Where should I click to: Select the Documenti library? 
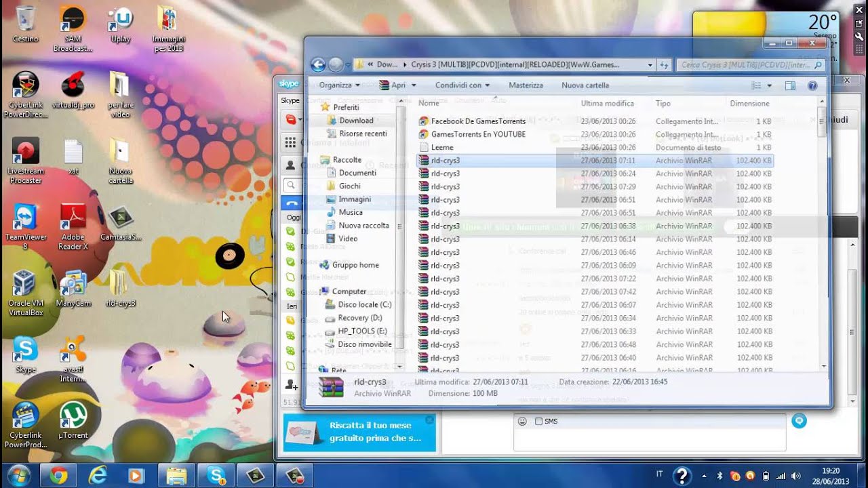pos(357,173)
